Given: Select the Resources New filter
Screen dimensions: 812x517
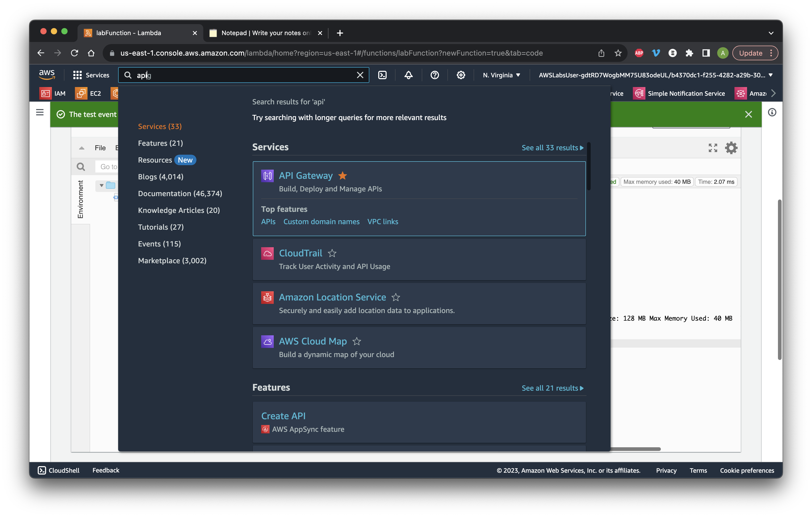Looking at the screenshot, I should point(167,160).
